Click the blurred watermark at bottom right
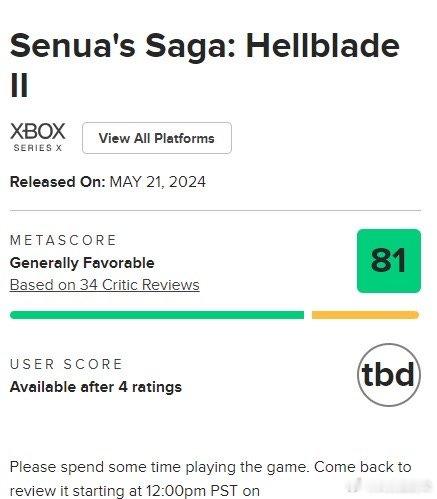The width and height of the screenshot is (437, 499). (x=390, y=485)
